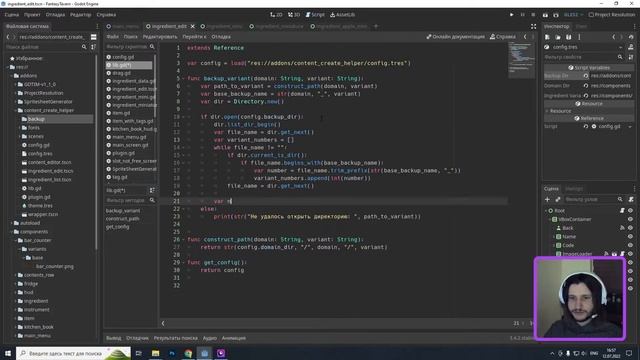Play a custom scene
Viewport: 640px width, 360px height.
[556, 15]
